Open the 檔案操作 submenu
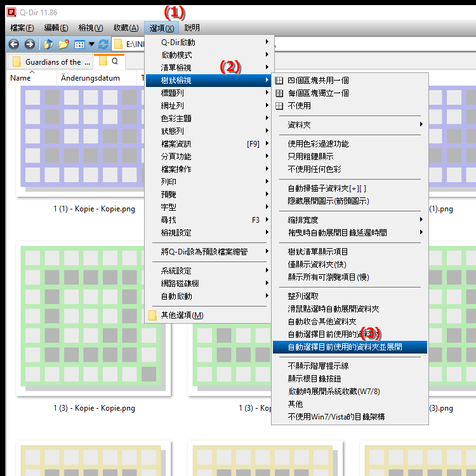Image resolution: width=476 pixels, height=476 pixels. (x=209, y=169)
